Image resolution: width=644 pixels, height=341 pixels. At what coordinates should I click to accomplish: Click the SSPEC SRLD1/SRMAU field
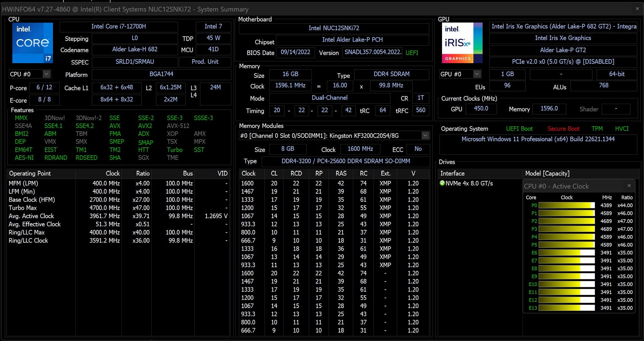pyautogui.click(x=135, y=62)
